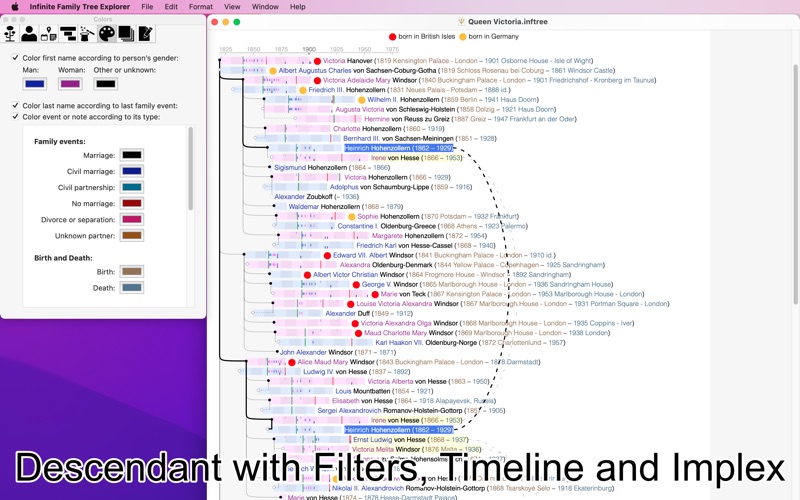Select Karl Haakon VII. Oldenburg-Norge row
The width and height of the screenshot is (800, 500).
coord(470,342)
